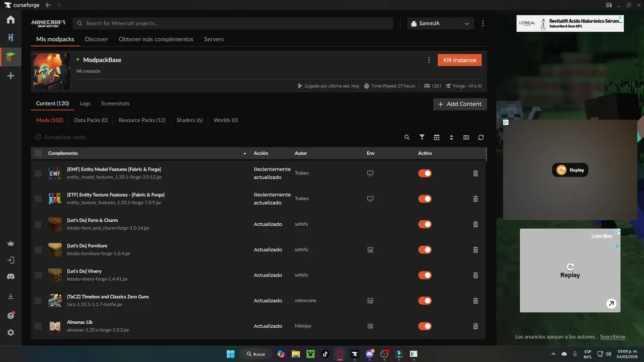This screenshot has height=362, width=644.
Task: Switch to the Screenshots tab
Action: click(x=115, y=104)
